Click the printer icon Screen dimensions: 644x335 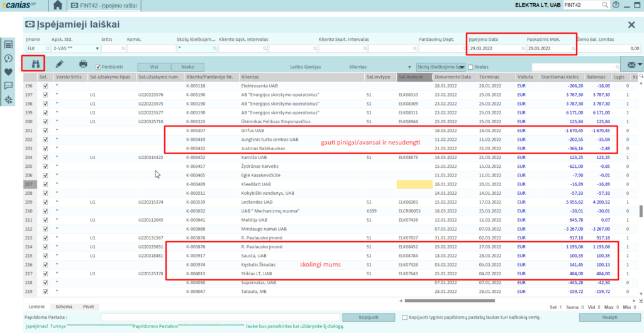[x=83, y=63]
